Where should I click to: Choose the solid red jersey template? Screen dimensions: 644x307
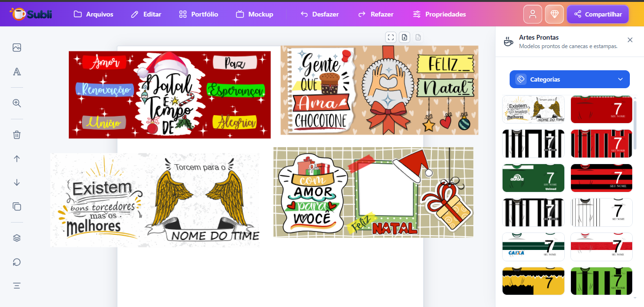[602, 109]
